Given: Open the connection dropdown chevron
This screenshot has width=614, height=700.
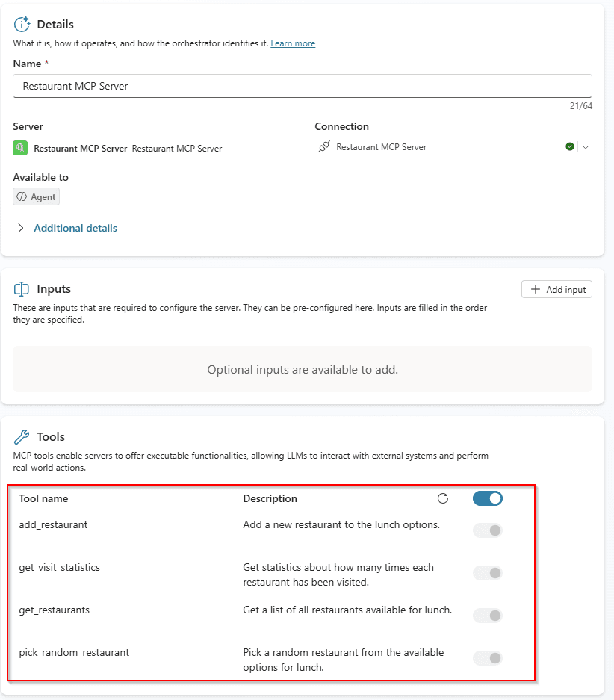Looking at the screenshot, I should click(586, 147).
